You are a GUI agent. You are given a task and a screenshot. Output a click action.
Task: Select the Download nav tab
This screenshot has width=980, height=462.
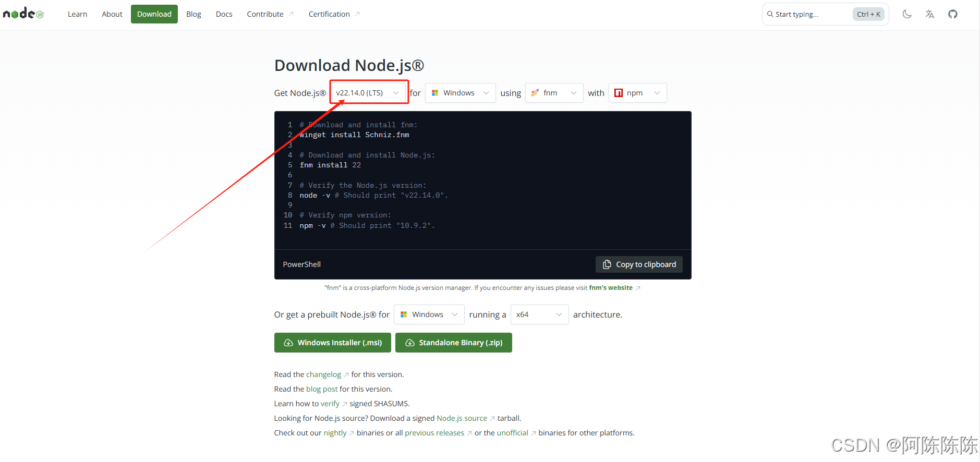[154, 14]
